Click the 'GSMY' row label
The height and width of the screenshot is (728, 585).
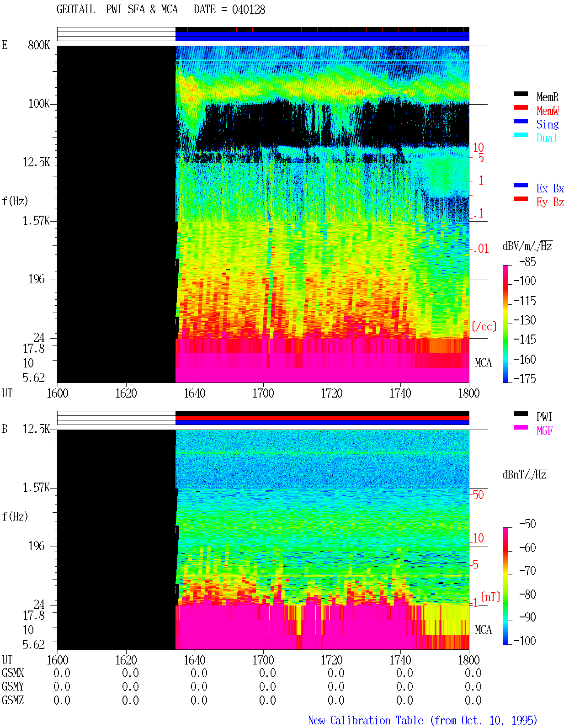point(13,686)
